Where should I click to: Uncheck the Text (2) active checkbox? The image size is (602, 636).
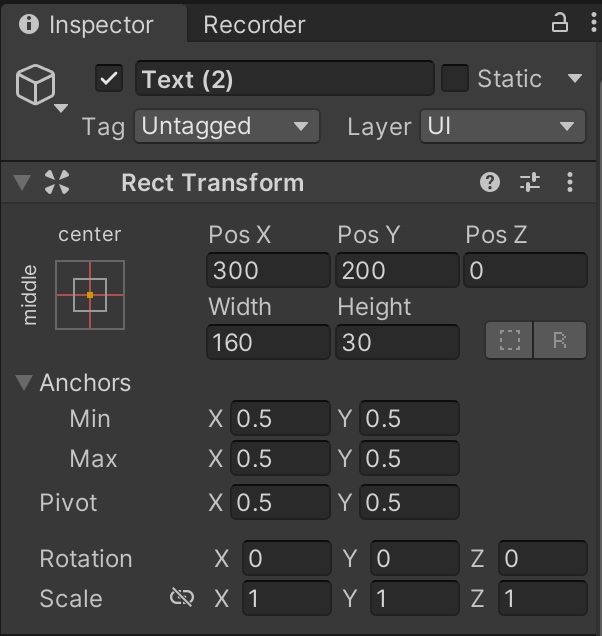pos(109,79)
